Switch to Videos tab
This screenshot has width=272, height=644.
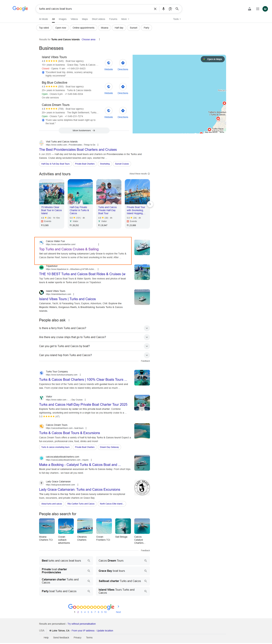(x=74, y=19)
